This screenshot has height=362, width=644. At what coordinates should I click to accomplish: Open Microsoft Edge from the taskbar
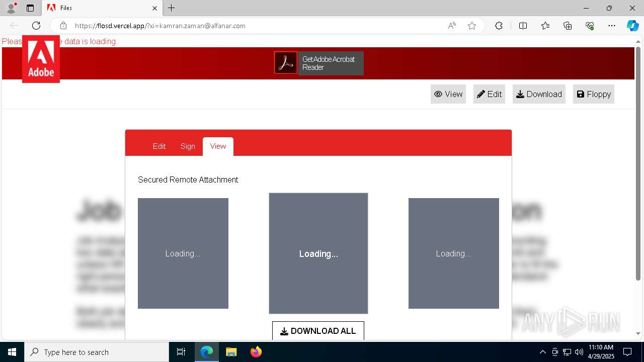[x=207, y=352]
